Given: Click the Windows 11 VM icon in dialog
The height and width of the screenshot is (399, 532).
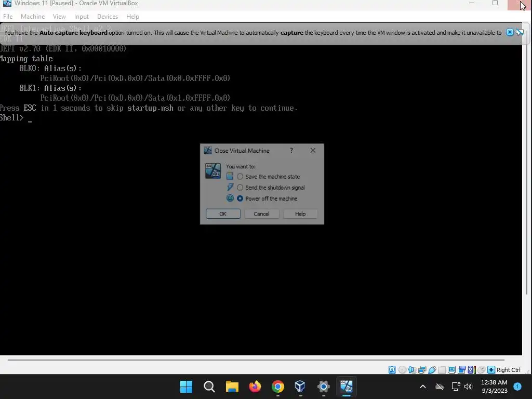Looking at the screenshot, I should coord(213,170).
